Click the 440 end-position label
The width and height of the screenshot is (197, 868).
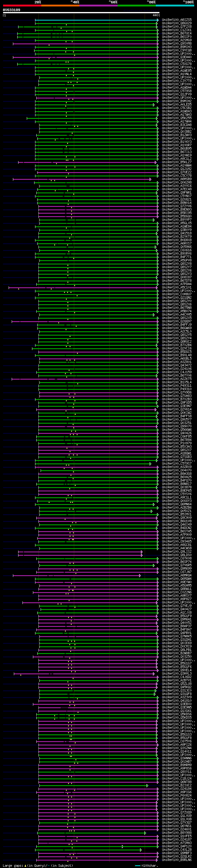coord(155,15)
